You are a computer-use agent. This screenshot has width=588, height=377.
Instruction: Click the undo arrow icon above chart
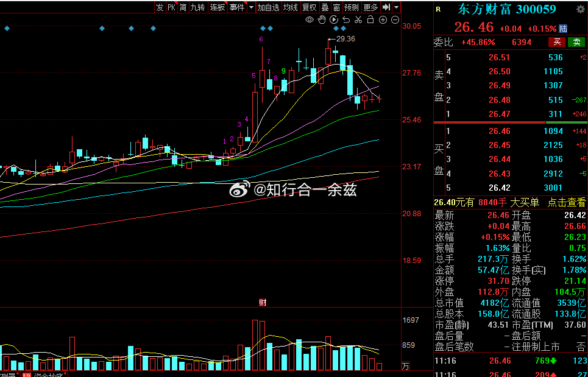tap(346, 19)
